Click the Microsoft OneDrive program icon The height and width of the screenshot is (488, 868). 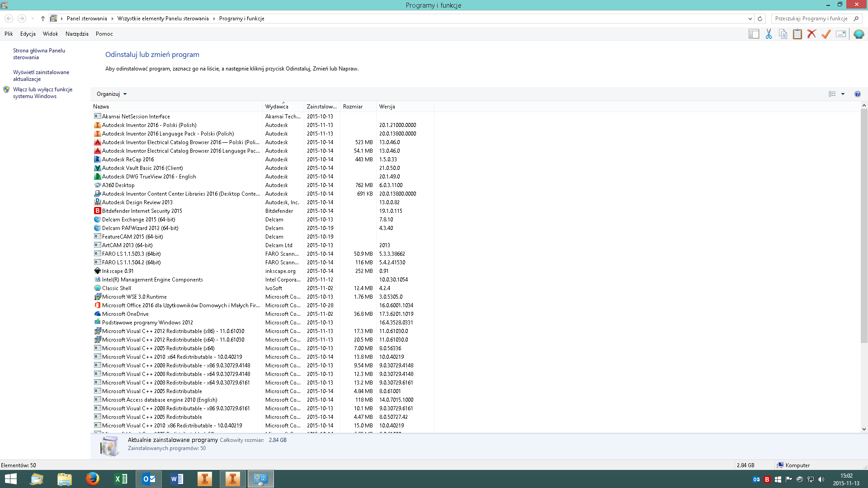97,314
